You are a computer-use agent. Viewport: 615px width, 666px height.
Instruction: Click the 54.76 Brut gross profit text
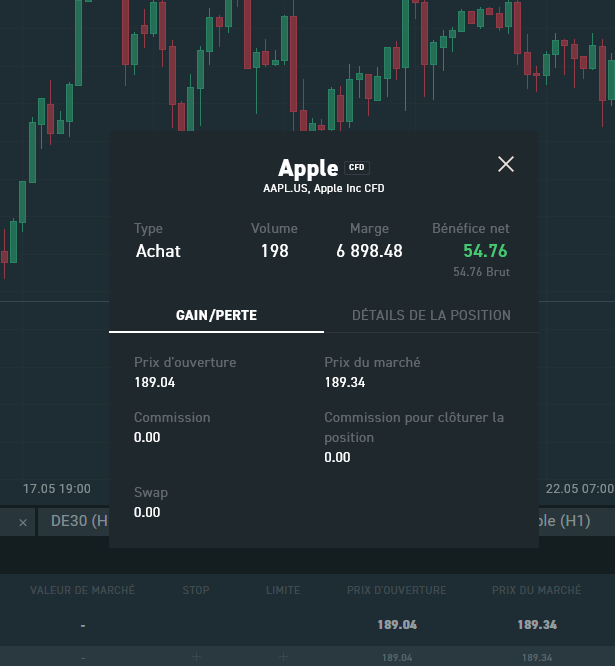(x=481, y=272)
